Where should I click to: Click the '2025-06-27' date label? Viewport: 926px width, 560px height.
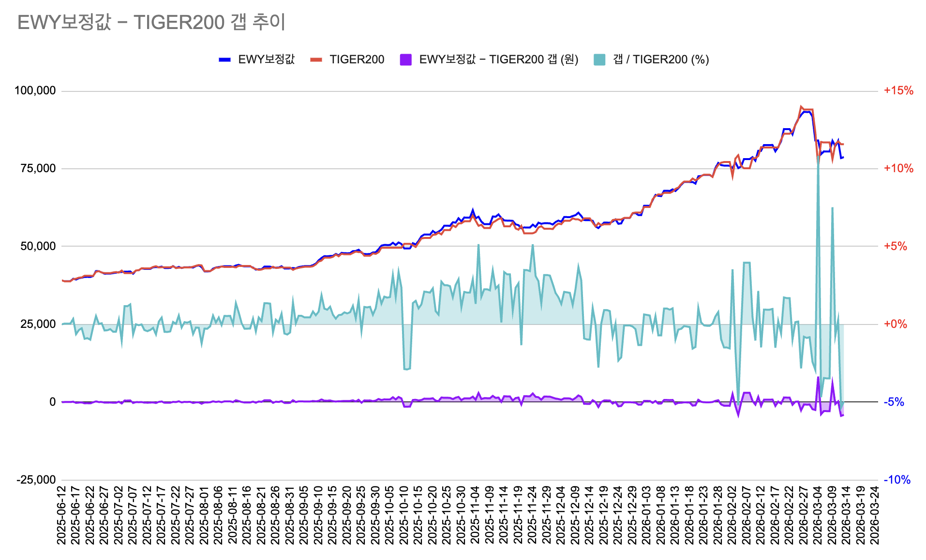tap(104, 516)
